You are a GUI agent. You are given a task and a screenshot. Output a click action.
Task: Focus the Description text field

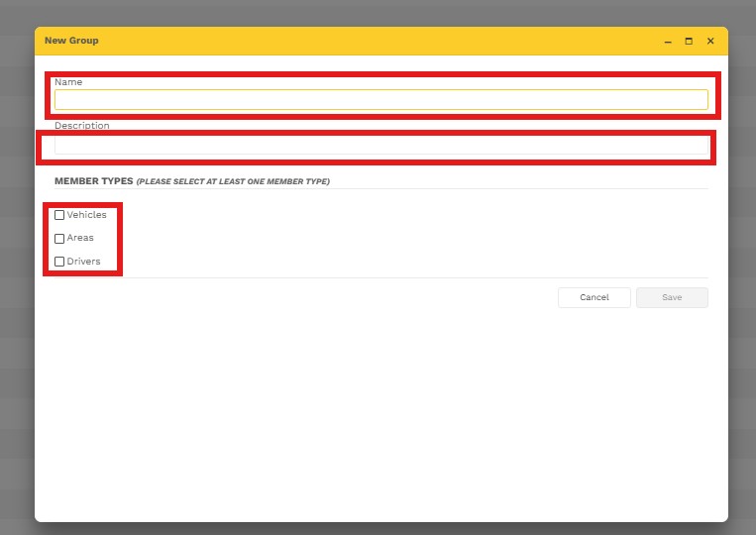[380, 145]
